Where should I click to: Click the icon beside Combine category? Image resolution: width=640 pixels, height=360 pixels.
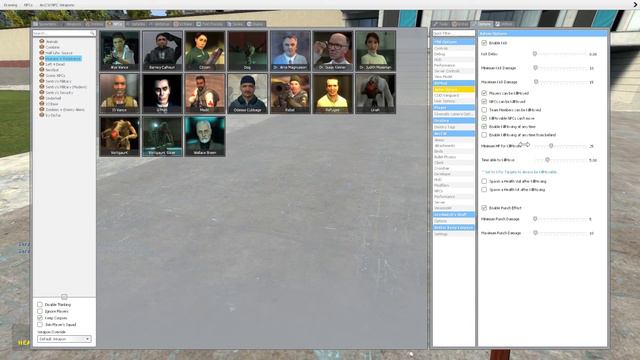click(42, 47)
